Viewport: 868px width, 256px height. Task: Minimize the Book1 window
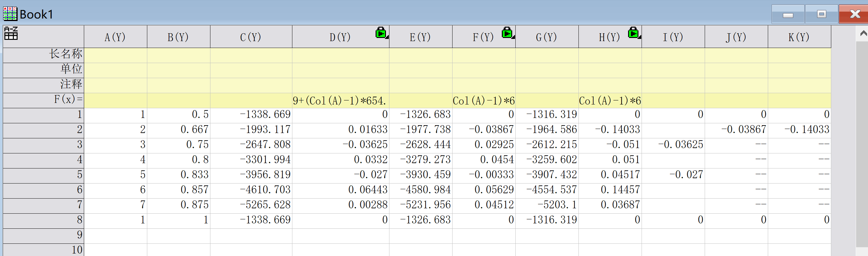point(788,14)
